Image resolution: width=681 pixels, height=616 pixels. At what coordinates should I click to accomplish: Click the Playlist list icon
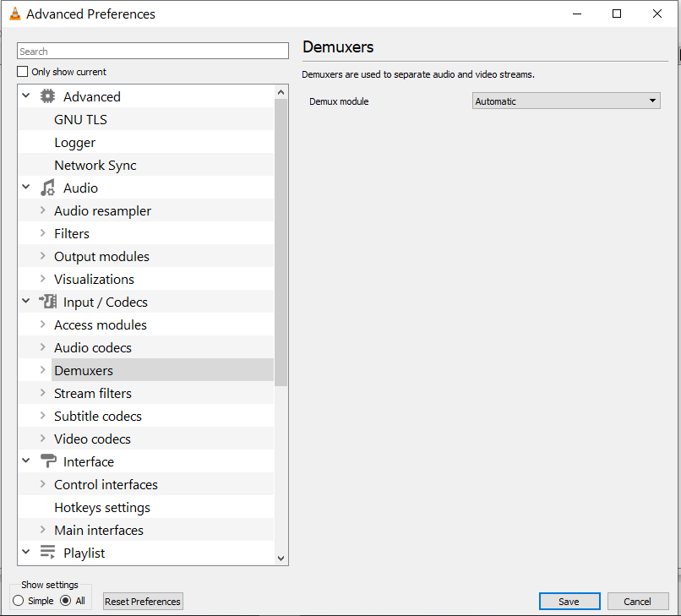48,552
